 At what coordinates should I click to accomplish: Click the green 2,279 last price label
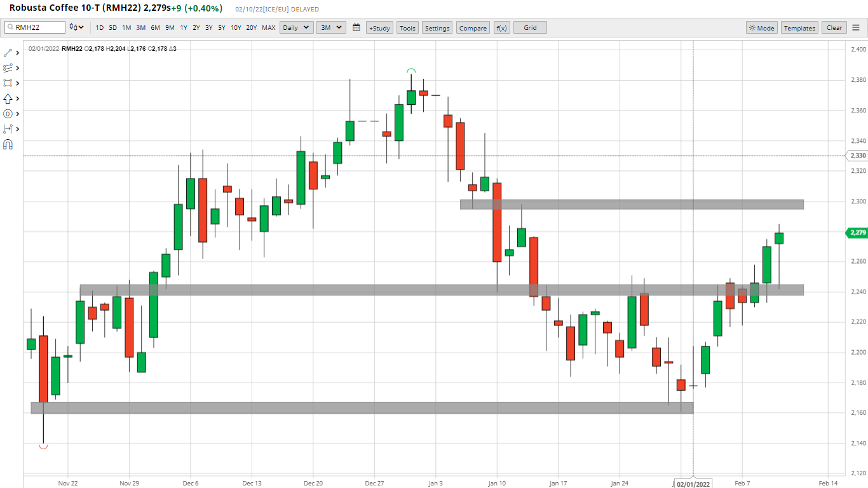857,233
